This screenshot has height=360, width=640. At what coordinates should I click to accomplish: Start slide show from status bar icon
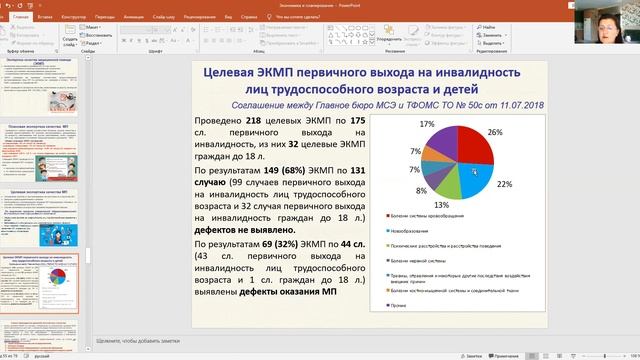coord(573,356)
